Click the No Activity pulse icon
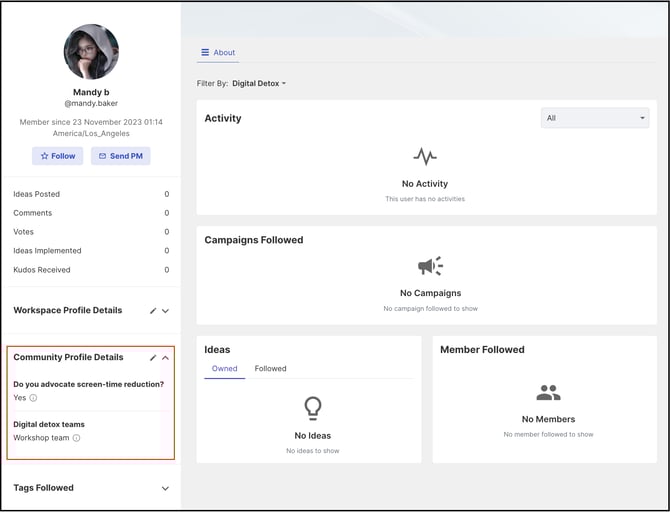 pos(425,157)
